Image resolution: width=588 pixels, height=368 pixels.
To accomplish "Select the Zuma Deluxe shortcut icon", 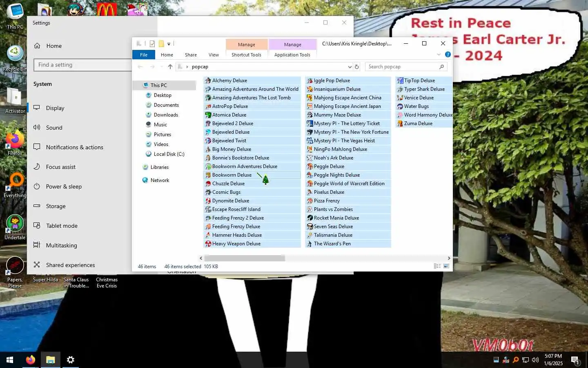I will point(400,123).
